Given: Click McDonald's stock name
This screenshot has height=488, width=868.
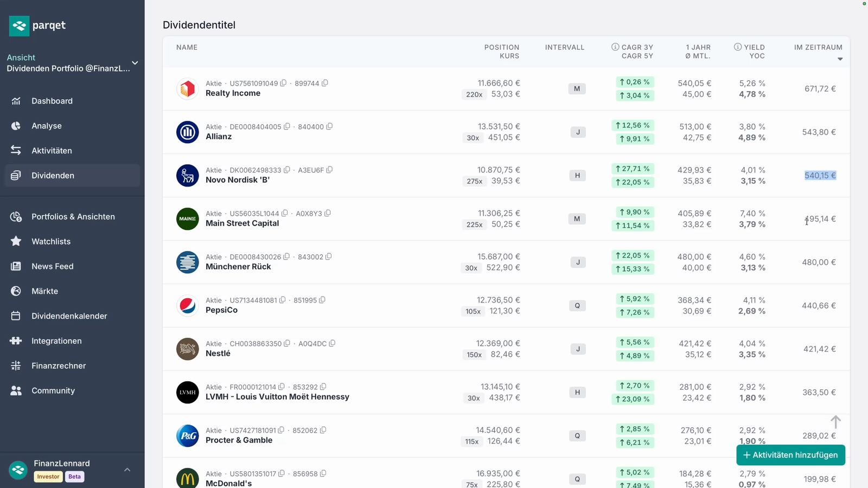Looking at the screenshot, I should click(228, 483).
